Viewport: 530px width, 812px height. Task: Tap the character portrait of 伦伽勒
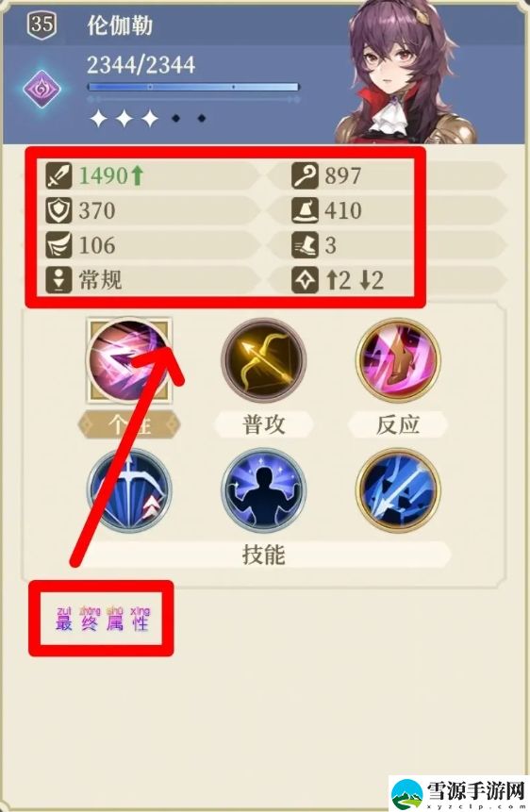pos(406,73)
